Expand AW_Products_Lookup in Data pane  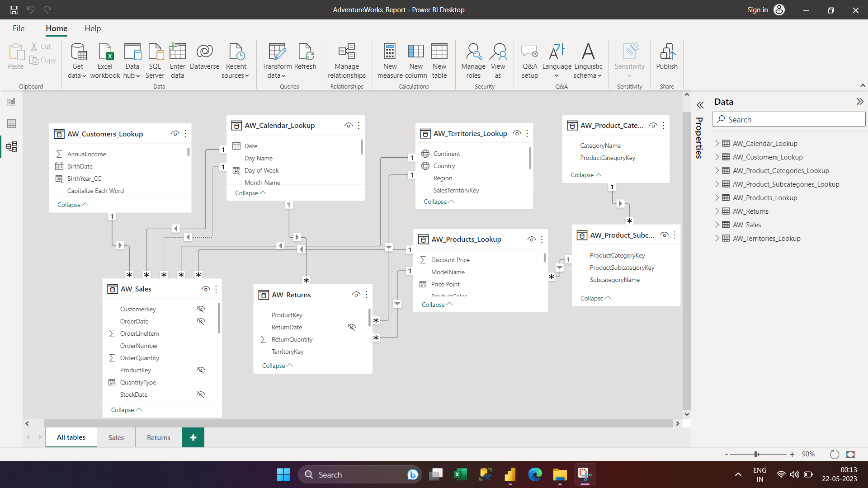(717, 197)
